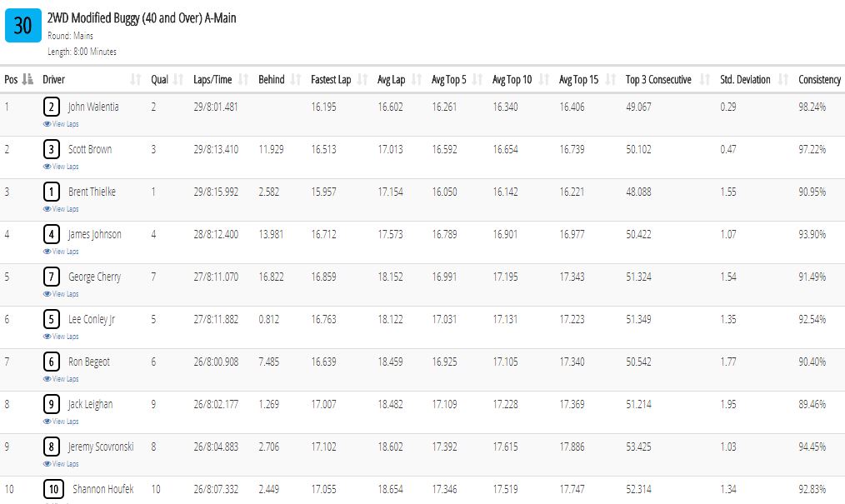Click the 26/8:00.908 laps/time cell
Image resolution: width=845 pixels, height=504 pixels.
point(216,362)
